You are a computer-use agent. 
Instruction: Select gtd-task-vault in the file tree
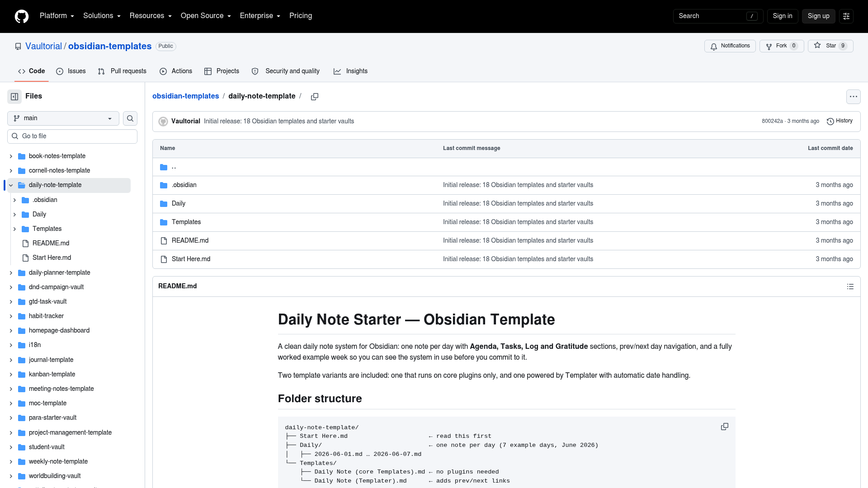[47, 302]
